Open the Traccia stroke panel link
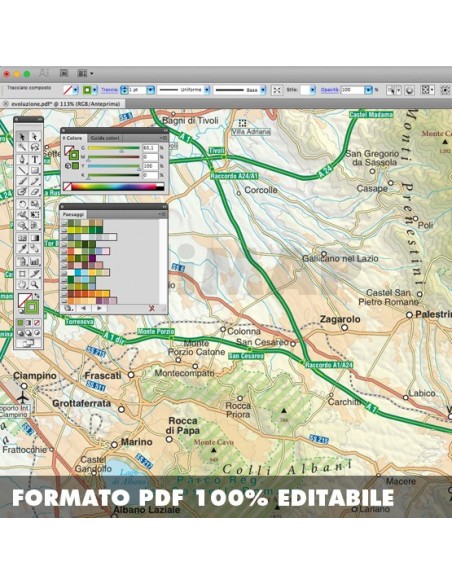The image size is (452, 584). pos(109,90)
